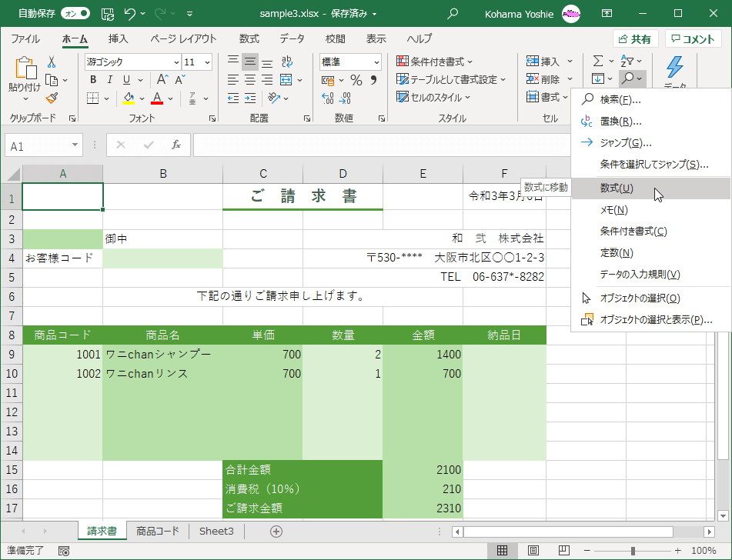Image resolution: width=732 pixels, height=560 pixels.
Task: Toggle 自動保存 switch
Action: point(75,14)
